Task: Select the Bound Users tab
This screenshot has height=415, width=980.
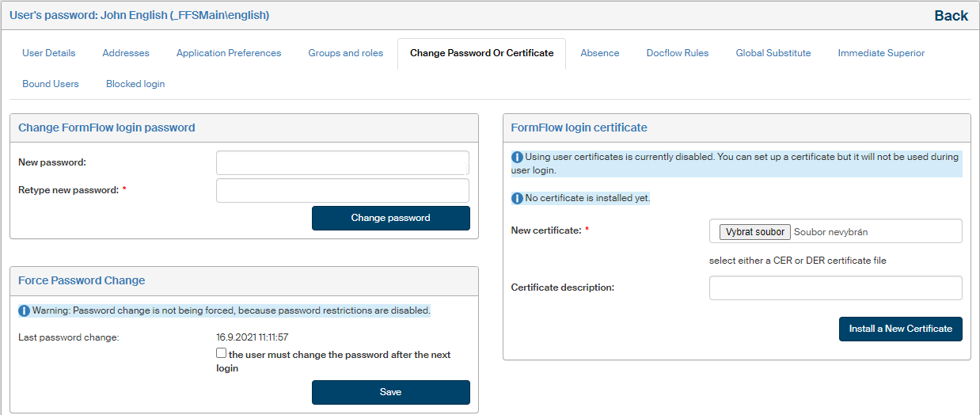Action: pyautogui.click(x=51, y=84)
